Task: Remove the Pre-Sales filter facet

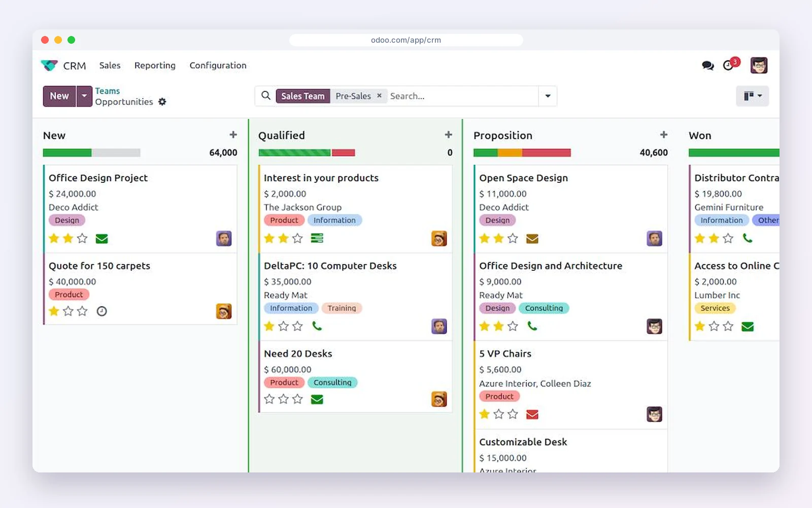Action: [379, 96]
